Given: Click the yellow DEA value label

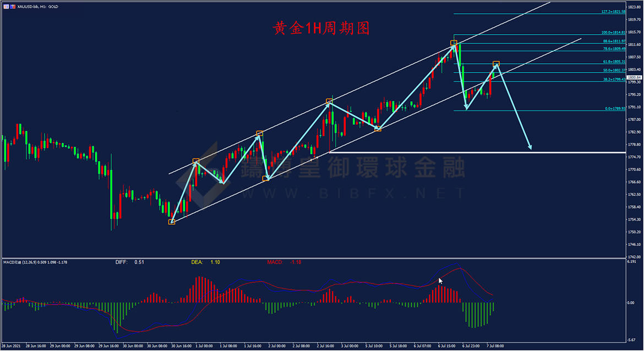Looking at the screenshot, I should coord(205,262).
